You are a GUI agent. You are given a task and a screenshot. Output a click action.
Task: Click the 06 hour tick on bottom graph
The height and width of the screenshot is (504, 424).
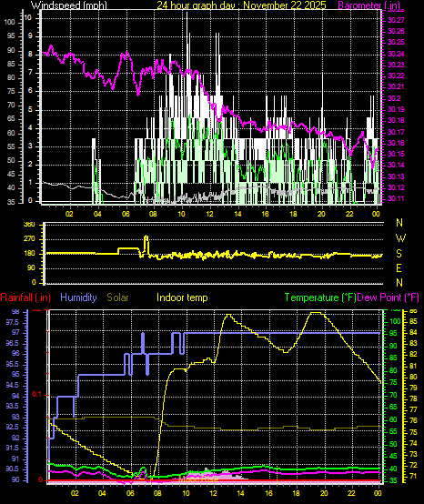(130, 493)
